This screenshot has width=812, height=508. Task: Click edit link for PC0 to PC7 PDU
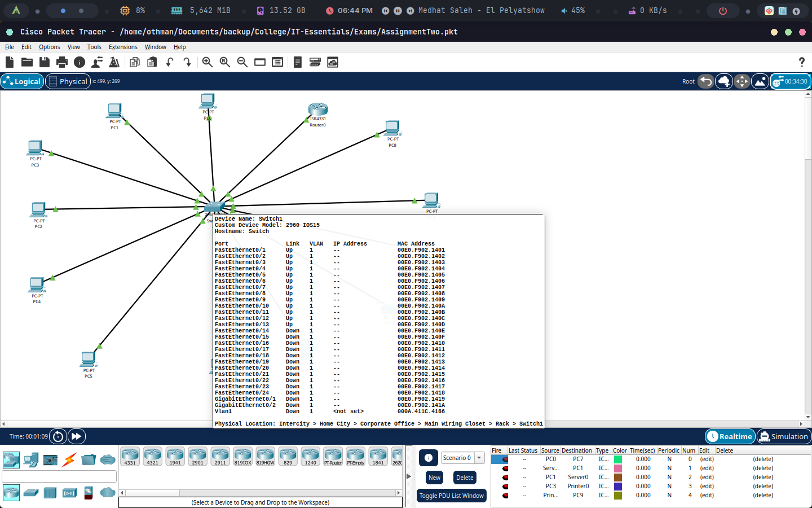[x=707, y=459]
